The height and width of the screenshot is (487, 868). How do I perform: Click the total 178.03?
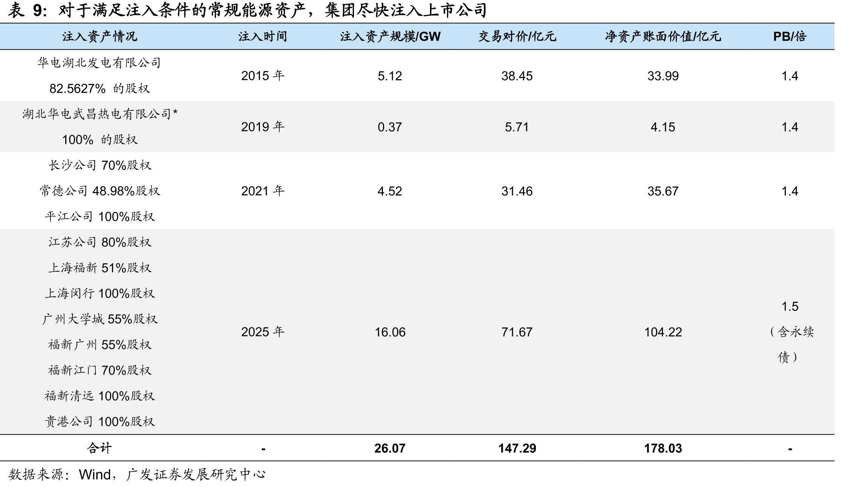point(663,449)
